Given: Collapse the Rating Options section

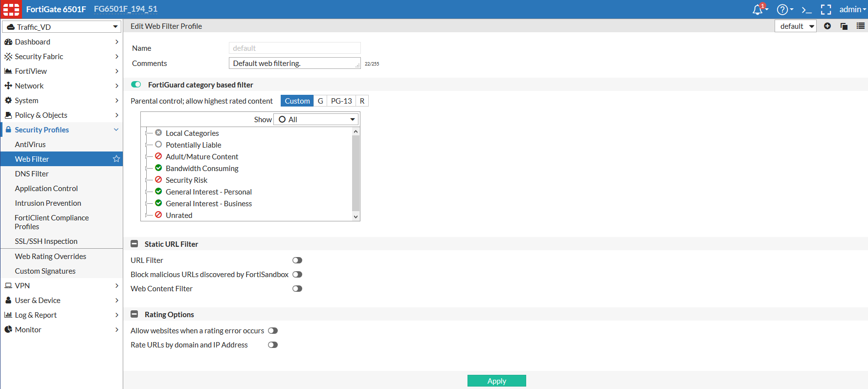Looking at the screenshot, I should [134, 314].
